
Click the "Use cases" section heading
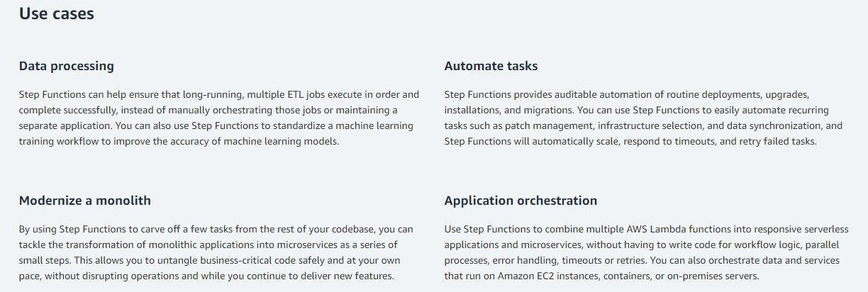point(56,13)
